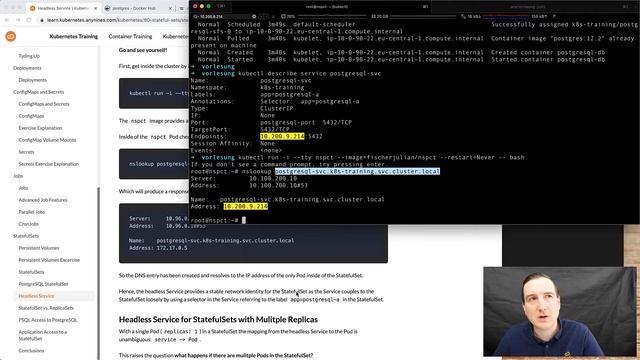The width and height of the screenshot is (640, 360).
Task: Open Tyding Up sidebar link
Action: pyautogui.click(x=29, y=56)
